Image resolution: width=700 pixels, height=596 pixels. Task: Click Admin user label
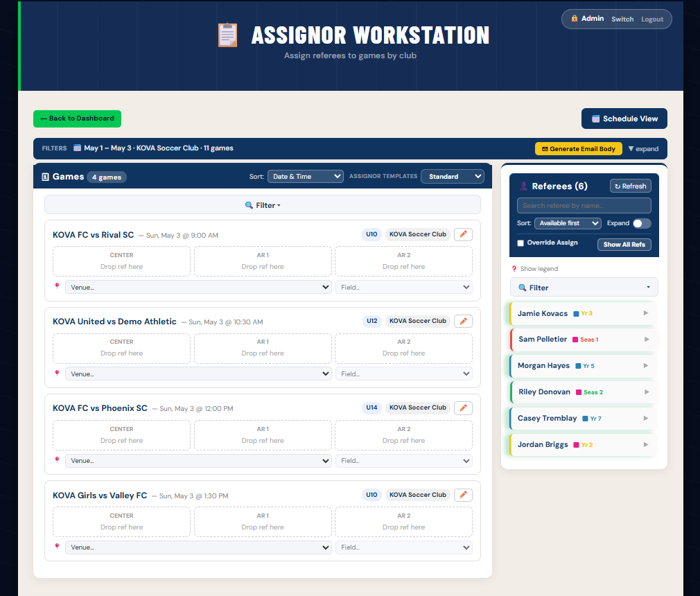click(593, 18)
